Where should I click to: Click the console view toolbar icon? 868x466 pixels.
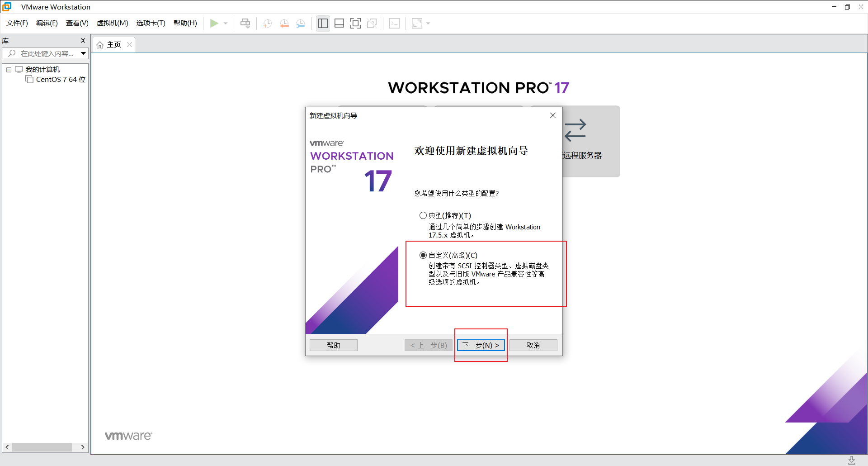(x=394, y=23)
